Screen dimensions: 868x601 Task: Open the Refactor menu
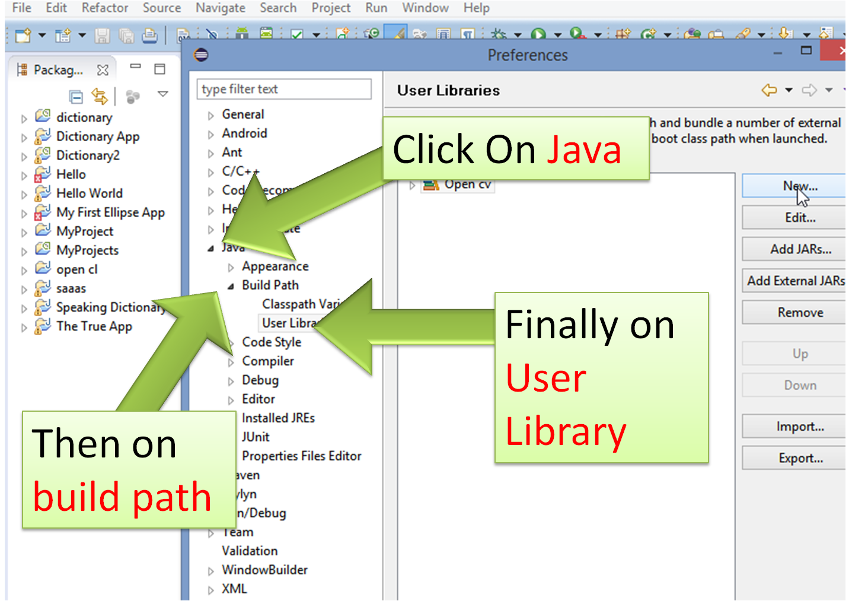(105, 8)
